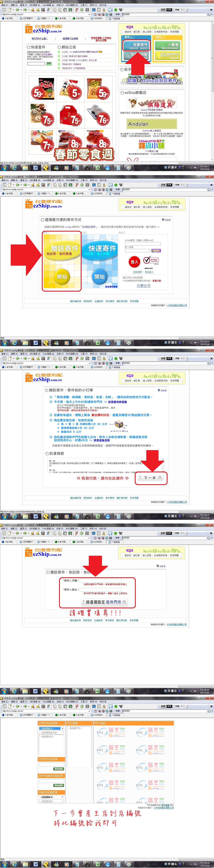
Task: Select the 寄件人 tab
Action: click(128, 37)
